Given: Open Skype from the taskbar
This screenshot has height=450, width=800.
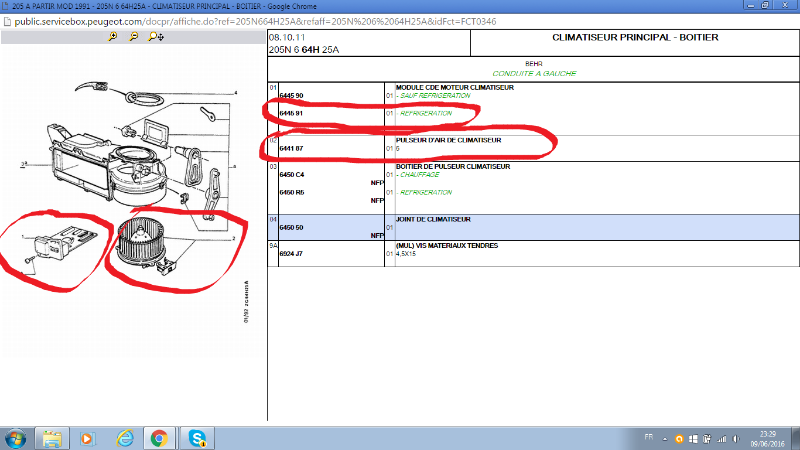Looking at the screenshot, I should (197, 439).
